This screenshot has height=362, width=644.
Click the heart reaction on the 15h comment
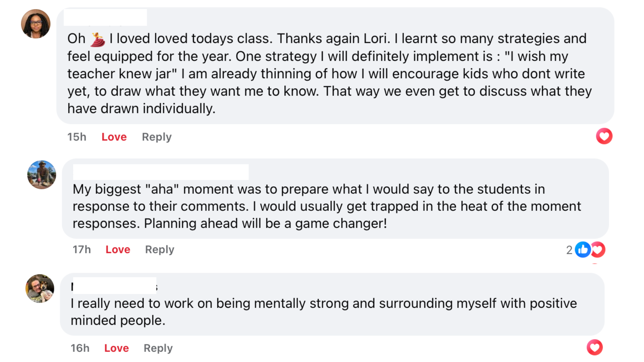tap(604, 136)
